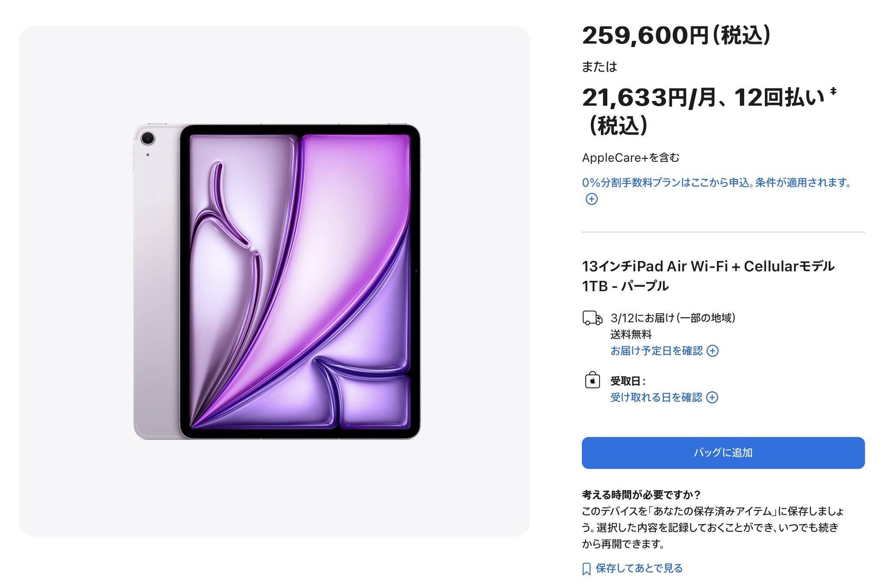Open the 受け取れる日を確認 link
The image size is (884, 588).
(656, 397)
